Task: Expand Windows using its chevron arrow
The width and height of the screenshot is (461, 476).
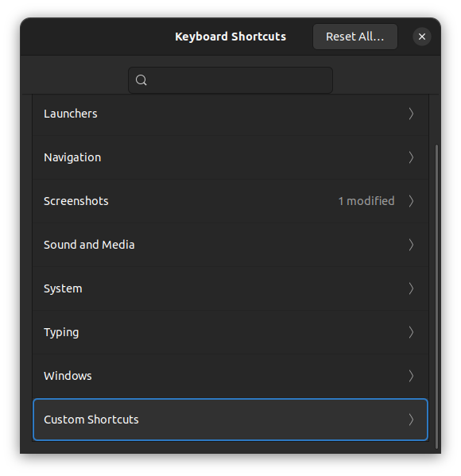Action: 411,376
